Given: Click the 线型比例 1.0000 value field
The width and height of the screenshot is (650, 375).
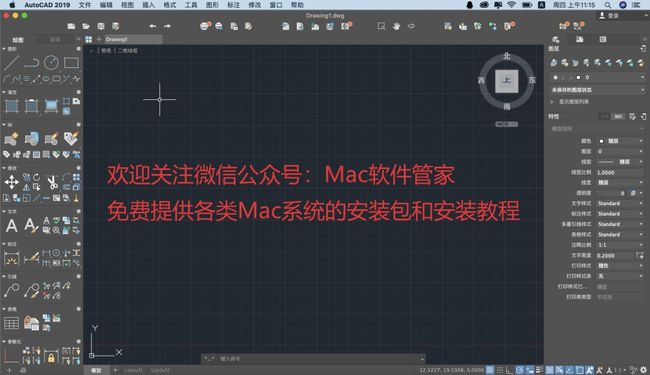Looking at the screenshot, I should [621, 172].
